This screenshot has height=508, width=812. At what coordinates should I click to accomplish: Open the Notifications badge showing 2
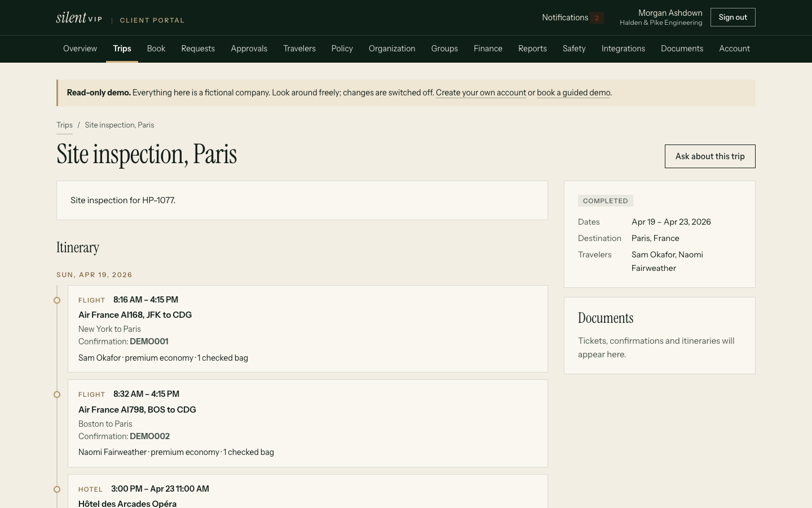[x=597, y=17]
